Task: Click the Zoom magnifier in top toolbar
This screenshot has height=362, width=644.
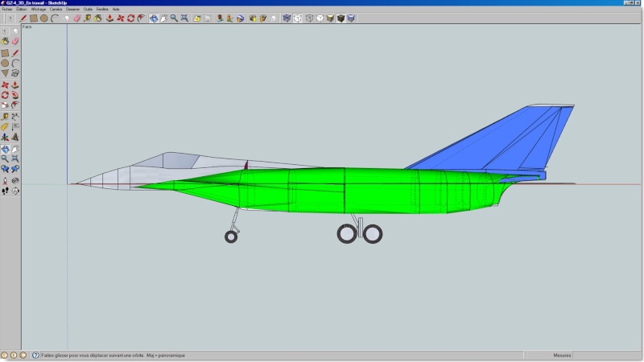Action: (174, 18)
